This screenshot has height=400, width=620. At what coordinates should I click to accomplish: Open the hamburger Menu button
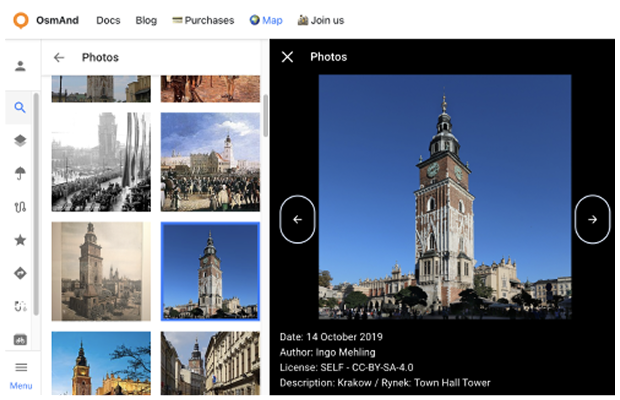point(20,374)
